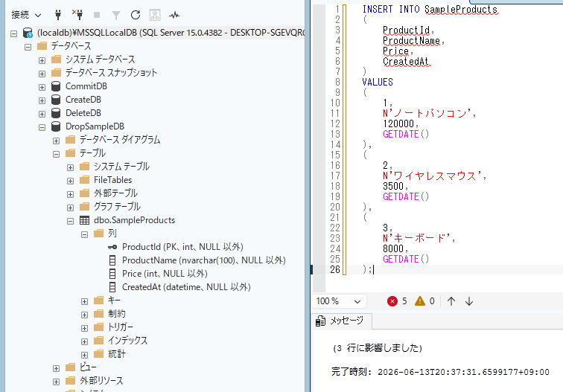Expand the トリガー folder

[x=84, y=328]
